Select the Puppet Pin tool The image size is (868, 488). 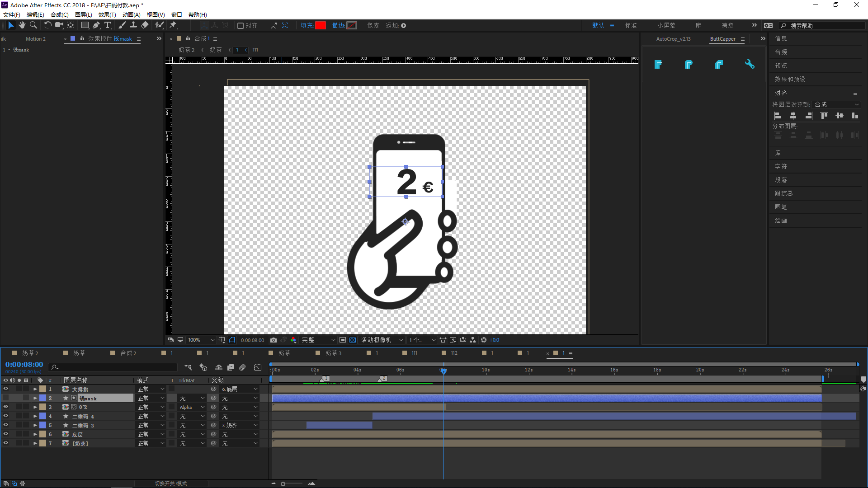coord(173,25)
